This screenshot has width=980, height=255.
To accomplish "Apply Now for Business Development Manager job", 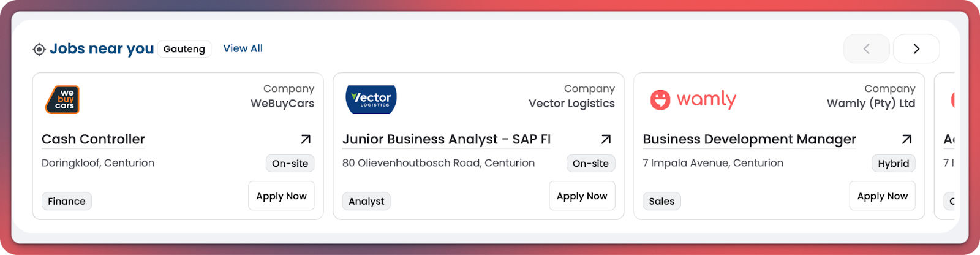I will point(882,196).
